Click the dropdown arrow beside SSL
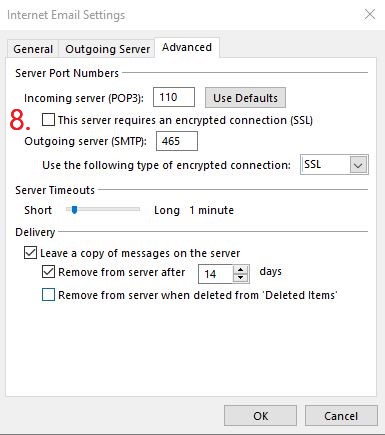385x435 pixels. (x=358, y=165)
